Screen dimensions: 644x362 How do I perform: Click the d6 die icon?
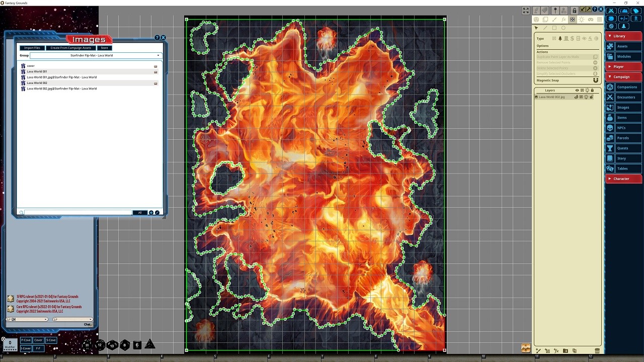tap(137, 345)
